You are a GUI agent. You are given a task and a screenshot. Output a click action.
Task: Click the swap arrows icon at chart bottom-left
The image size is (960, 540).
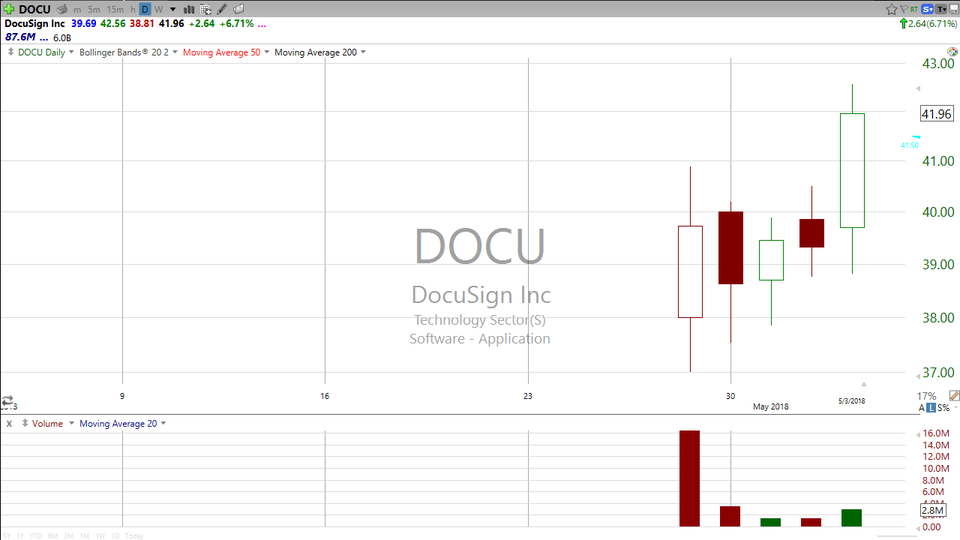[8, 402]
